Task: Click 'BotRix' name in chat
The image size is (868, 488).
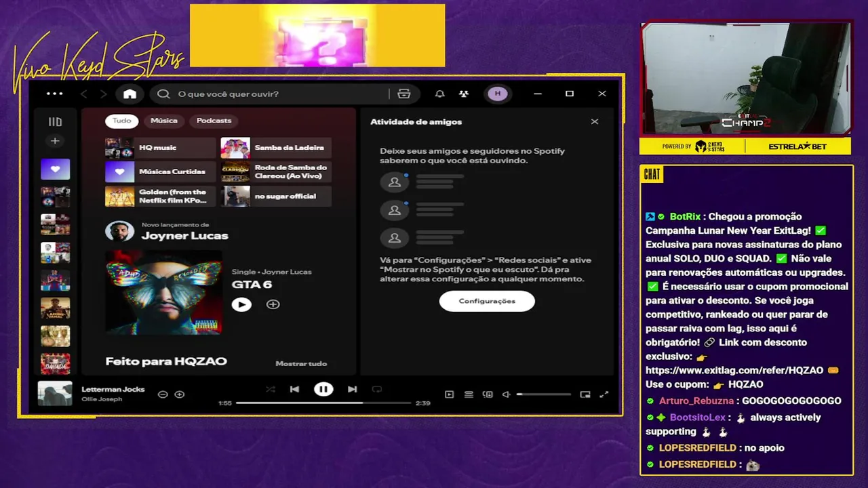Action: coord(685,217)
